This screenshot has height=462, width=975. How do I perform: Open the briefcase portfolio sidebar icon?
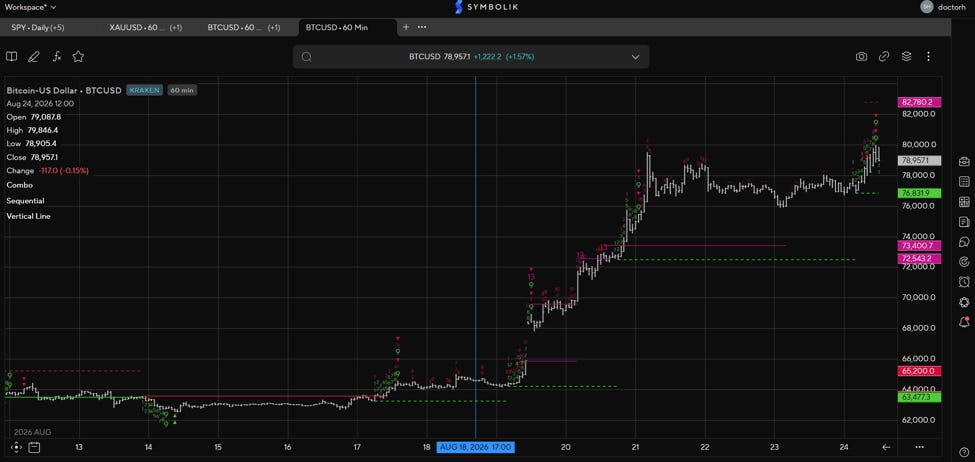tap(964, 161)
